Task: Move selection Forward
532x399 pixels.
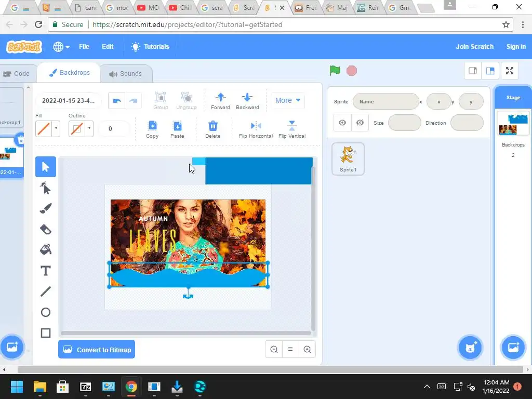Action: pyautogui.click(x=220, y=101)
